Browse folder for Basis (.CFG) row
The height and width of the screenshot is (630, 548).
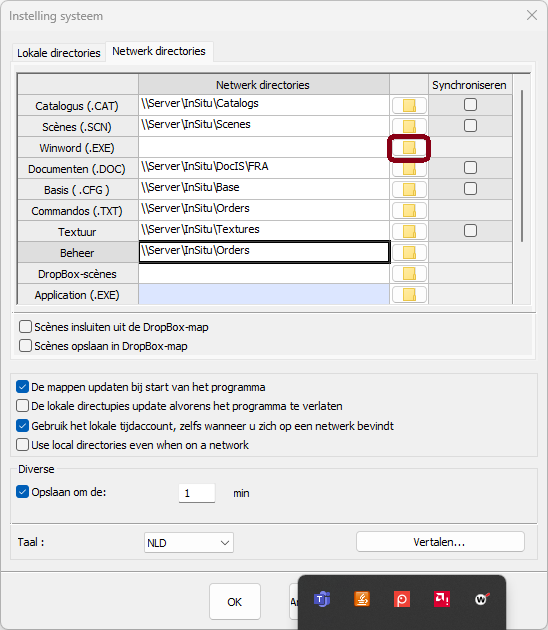[x=409, y=190]
